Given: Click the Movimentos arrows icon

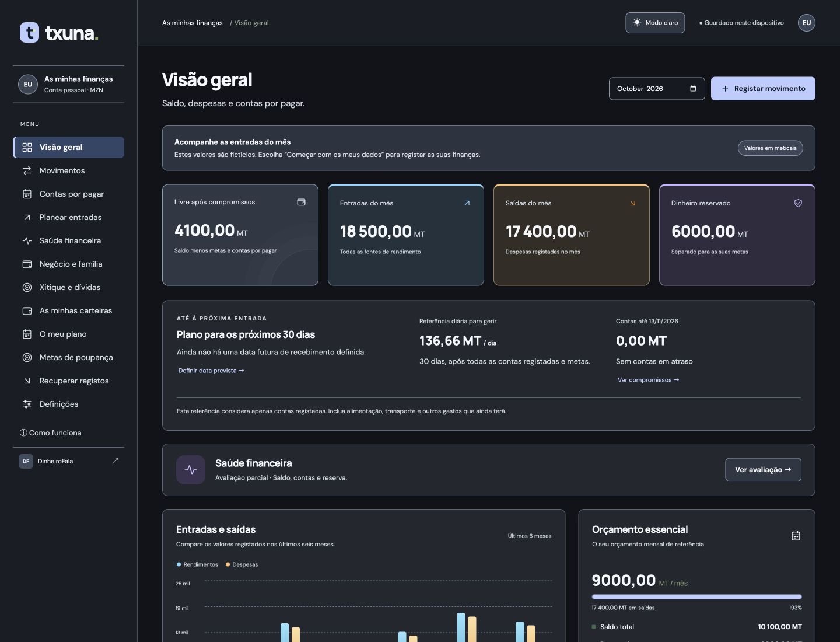Looking at the screenshot, I should 27,170.
